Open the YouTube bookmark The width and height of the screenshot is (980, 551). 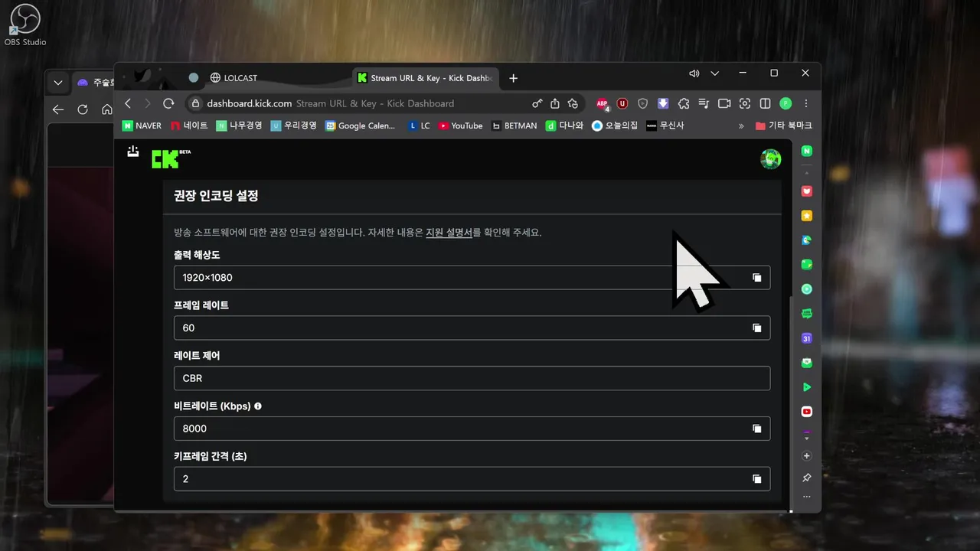point(460,126)
